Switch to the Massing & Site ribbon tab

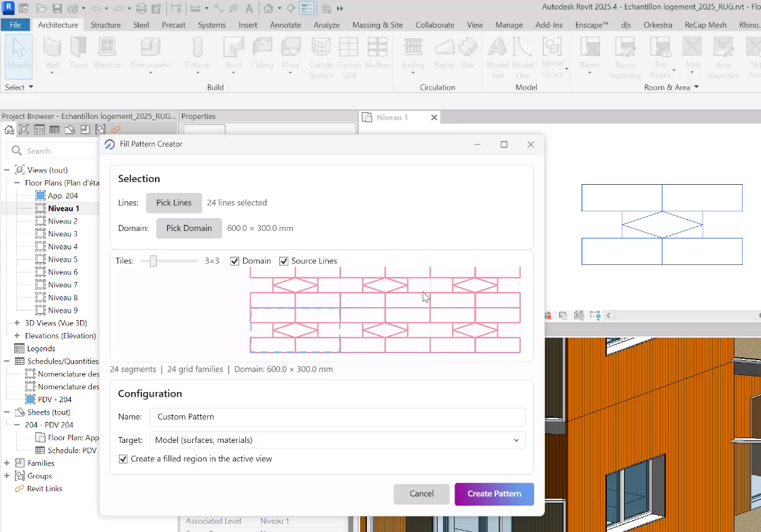click(378, 24)
